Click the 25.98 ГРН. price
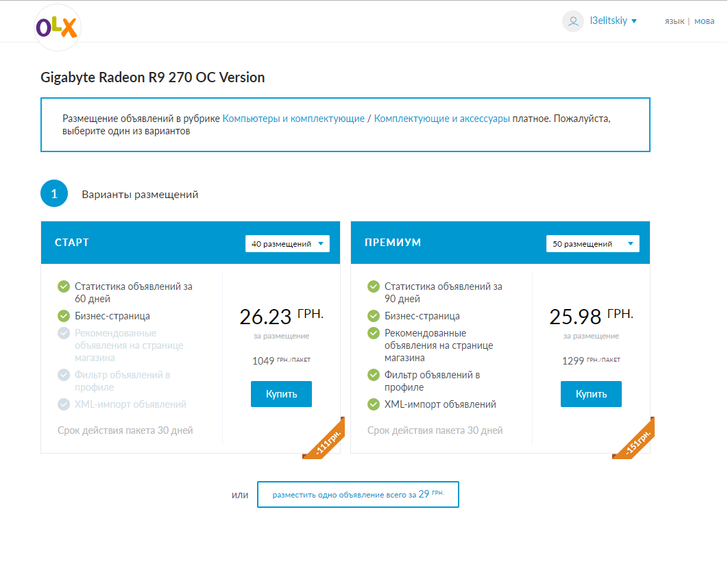Image resolution: width=728 pixels, height=575 pixels. tap(591, 316)
